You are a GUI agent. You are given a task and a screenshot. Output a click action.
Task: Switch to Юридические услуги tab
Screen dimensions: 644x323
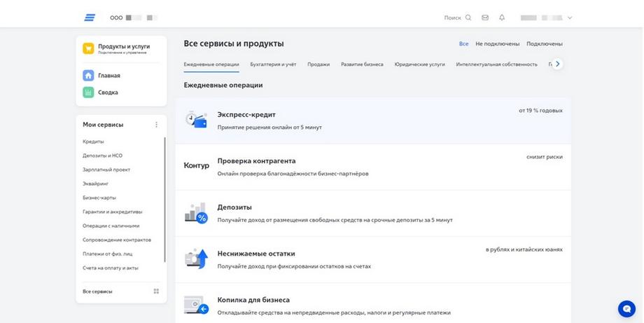(420, 64)
